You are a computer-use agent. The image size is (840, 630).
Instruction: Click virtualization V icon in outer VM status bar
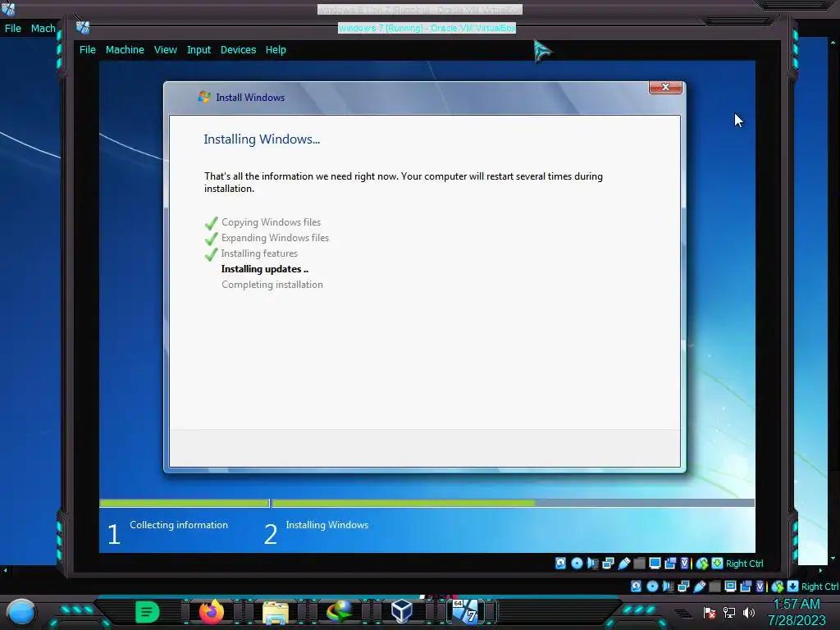coord(760,586)
